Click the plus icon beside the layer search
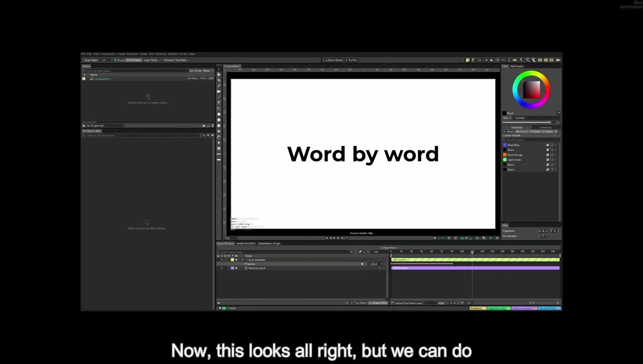 (351, 252)
